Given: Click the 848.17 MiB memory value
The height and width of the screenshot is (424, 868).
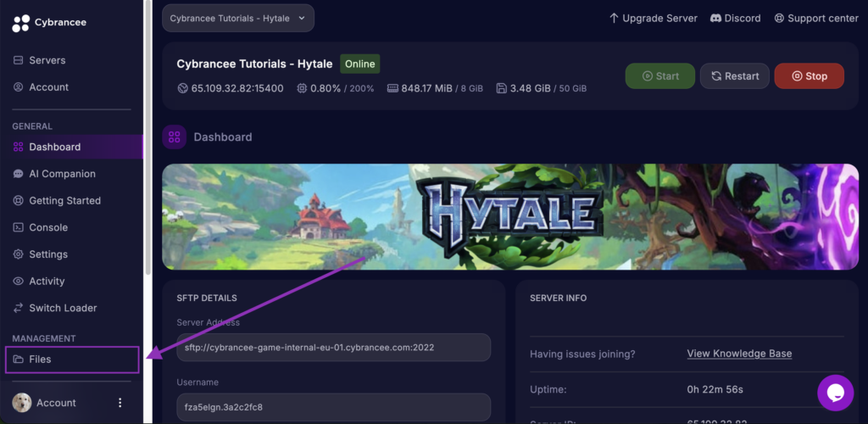Looking at the screenshot, I should click(427, 88).
